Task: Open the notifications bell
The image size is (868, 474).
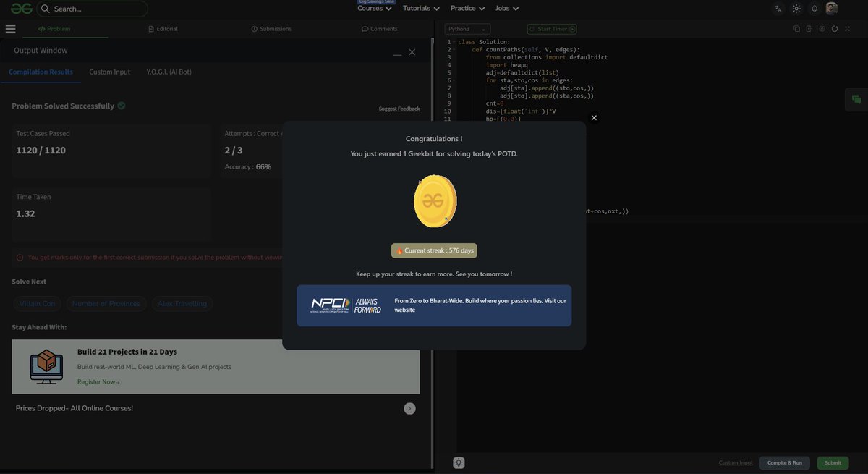Action: pyautogui.click(x=814, y=9)
